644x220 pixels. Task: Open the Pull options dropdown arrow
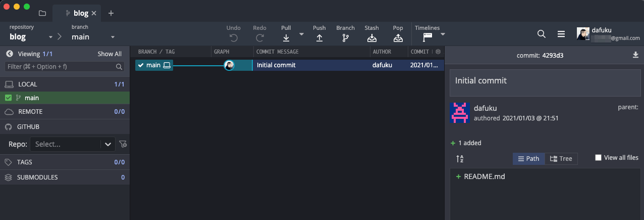[x=301, y=34]
